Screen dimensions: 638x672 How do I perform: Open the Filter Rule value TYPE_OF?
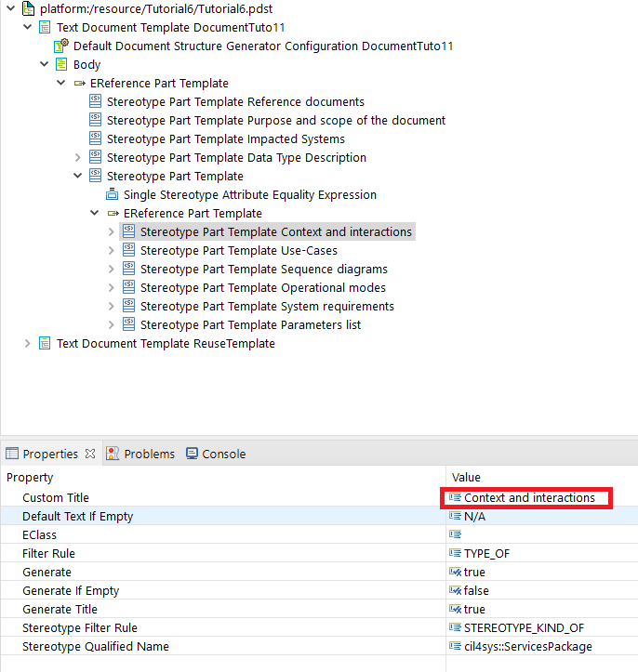pyautogui.click(x=486, y=553)
